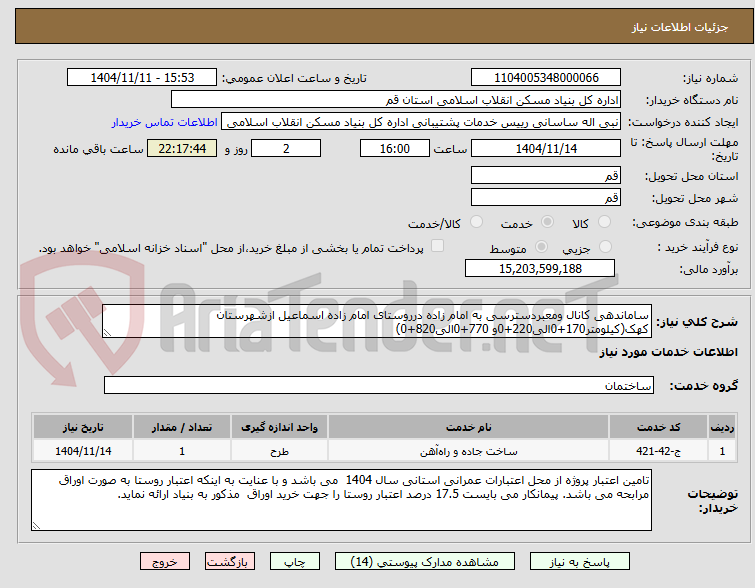Click the چاپ print button
755x588 pixels.
pyautogui.click(x=295, y=562)
